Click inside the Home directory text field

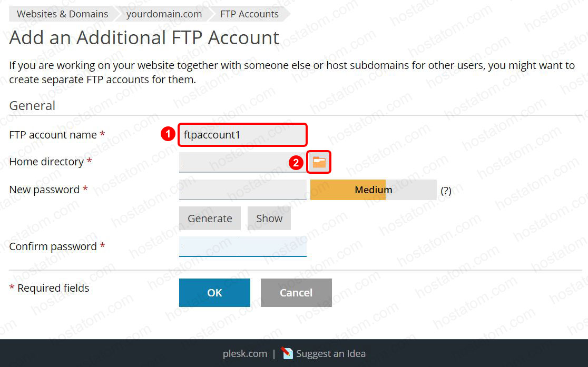click(x=242, y=162)
